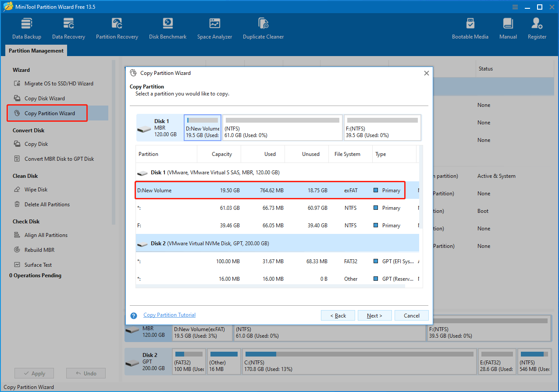The width and height of the screenshot is (559, 392).
Task: Launch Data Recovery
Action: [x=68, y=28]
